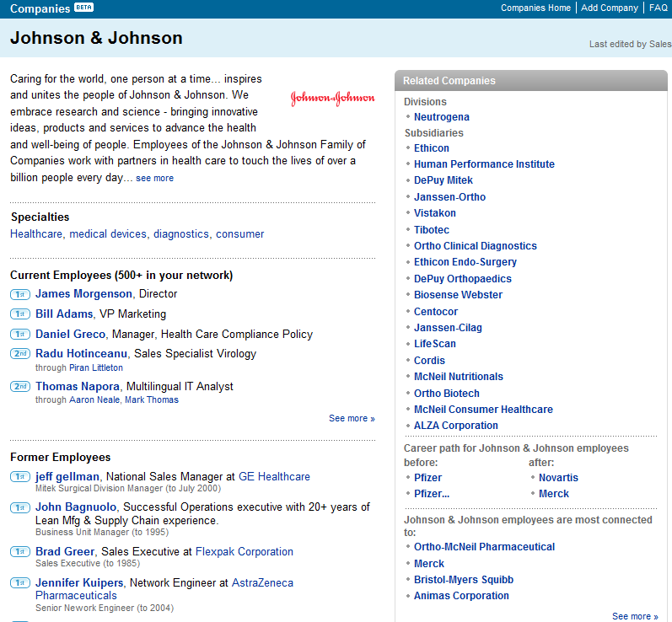Open jeff gellman's profile
Screen dimensions: 672x622
point(67,477)
